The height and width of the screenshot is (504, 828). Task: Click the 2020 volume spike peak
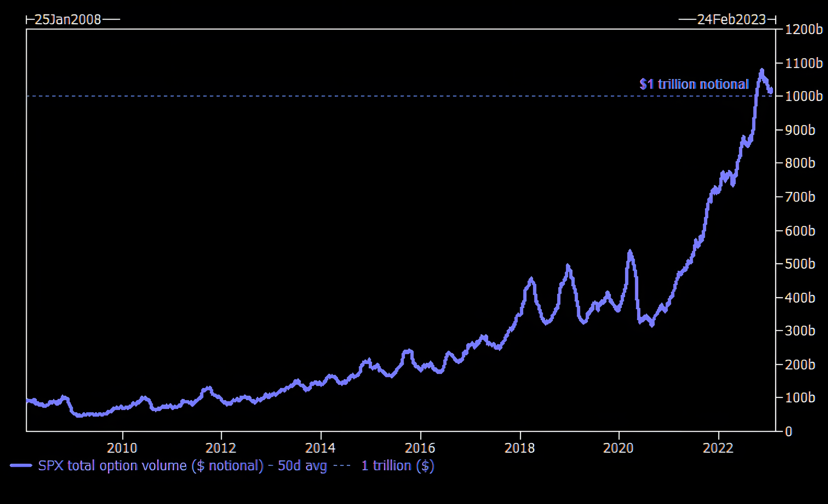coord(630,252)
